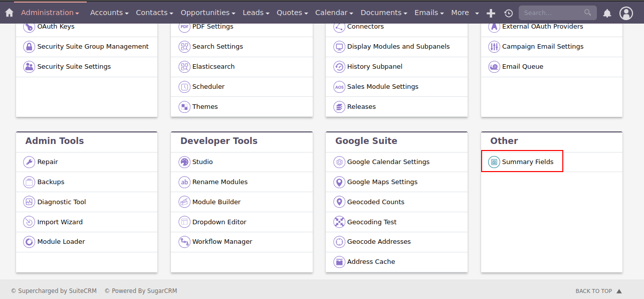This screenshot has height=299, width=644.
Task: Click the Powered By SugarCRM footer link
Action: click(141, 291)
